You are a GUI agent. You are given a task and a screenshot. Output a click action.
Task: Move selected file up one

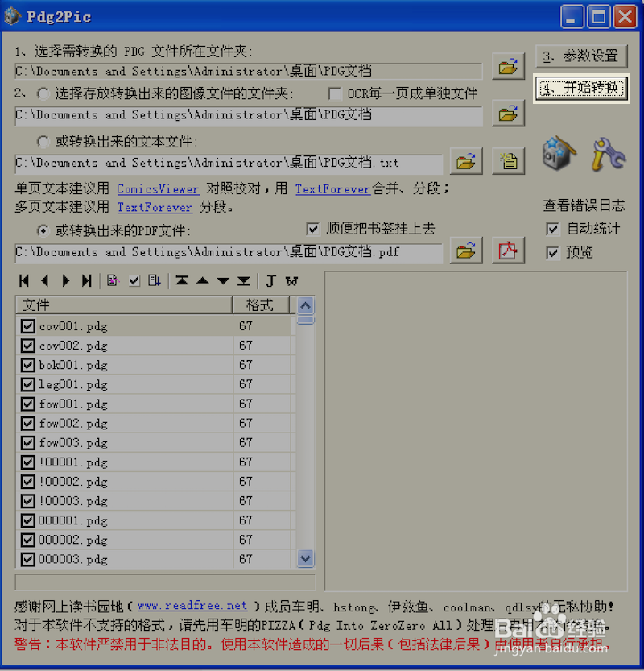coord(203,280)
